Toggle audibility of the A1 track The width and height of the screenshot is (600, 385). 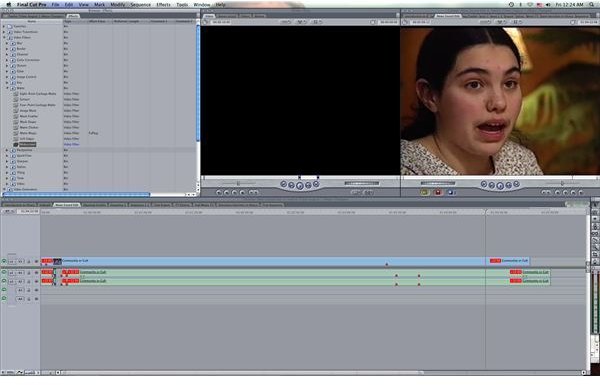4,273
